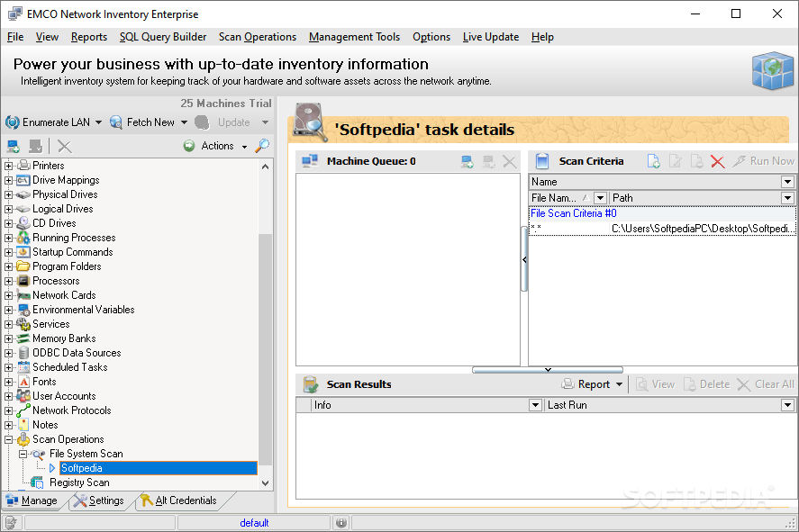The height and width of the screenshot is (532, 799).
Task: Click the remove machine icon in left toolbar
Action: click(x=36, y=147)
